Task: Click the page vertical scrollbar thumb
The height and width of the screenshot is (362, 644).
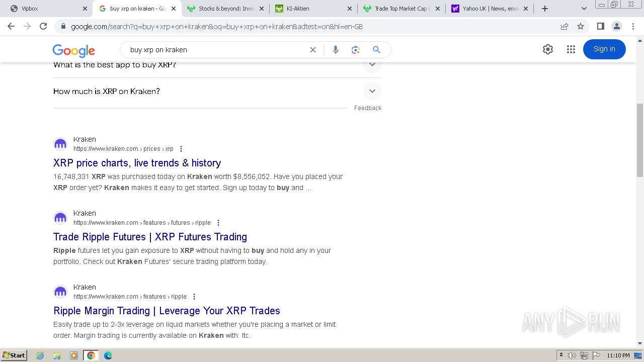Action: coord(640,140)
